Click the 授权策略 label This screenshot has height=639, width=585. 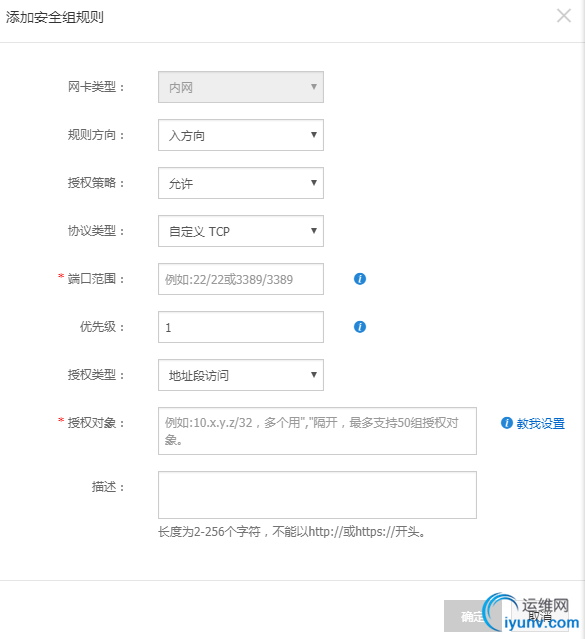[x=95, y=183]
